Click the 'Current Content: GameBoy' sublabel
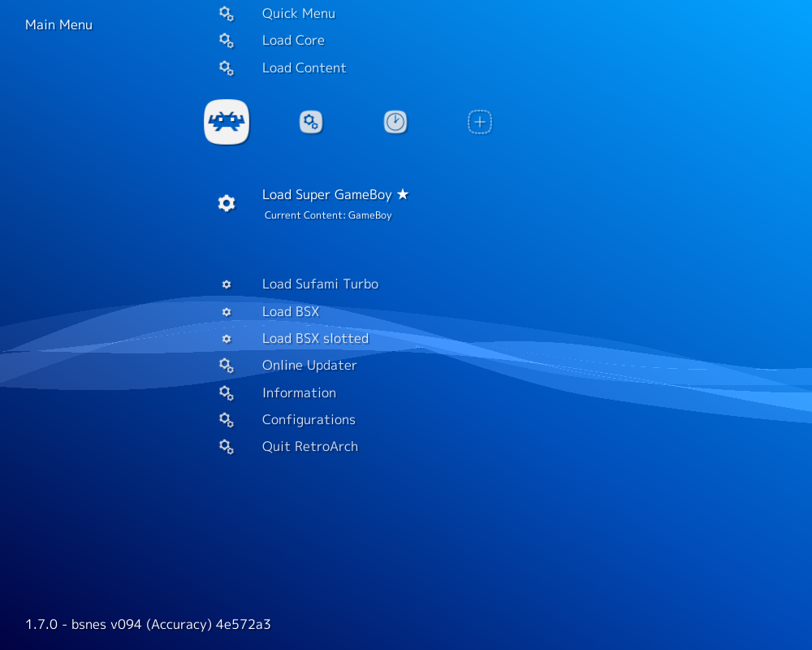Image resolution: width=812 pixels, height=650 pixels. tap(328, 215)
